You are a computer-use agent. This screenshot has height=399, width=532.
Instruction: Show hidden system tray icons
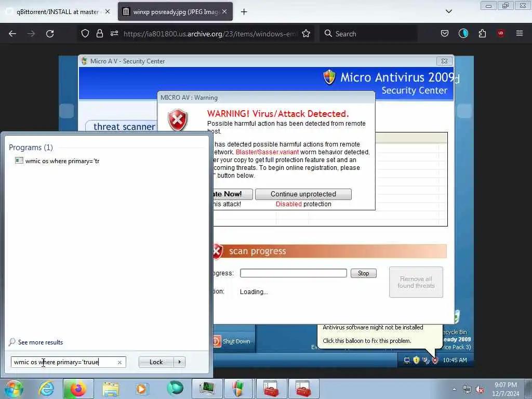(454, 390)
